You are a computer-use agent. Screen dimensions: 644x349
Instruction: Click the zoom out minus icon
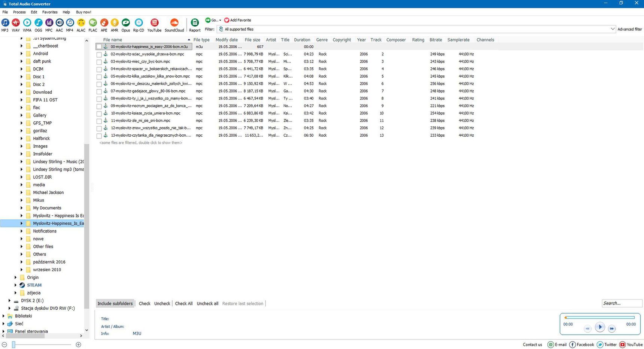click(4, 345)
